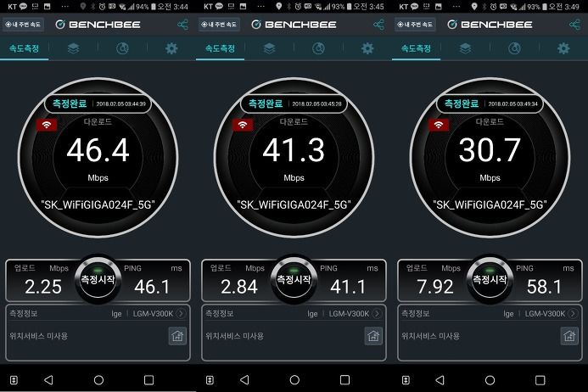This screenshot has width=588, height=392.
Task: Tap Android home circle on 46.4 Mbps screen
Action: click(98, 380)
